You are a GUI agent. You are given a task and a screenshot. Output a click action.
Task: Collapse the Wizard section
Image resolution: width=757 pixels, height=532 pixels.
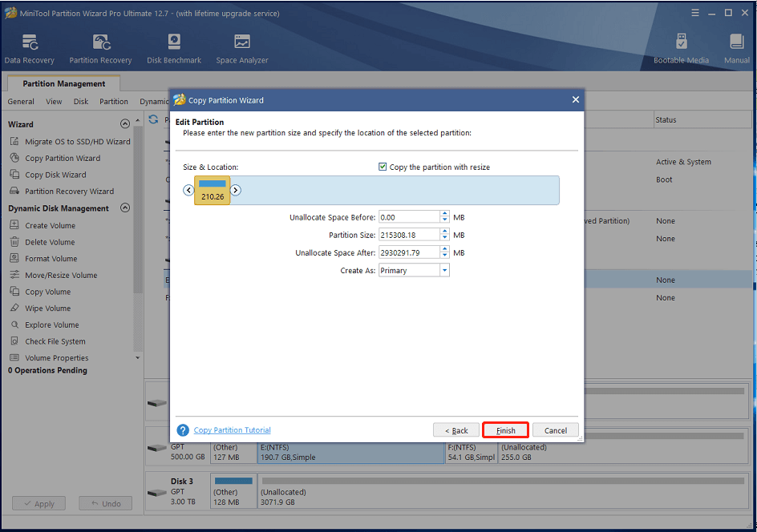point(125,124)
